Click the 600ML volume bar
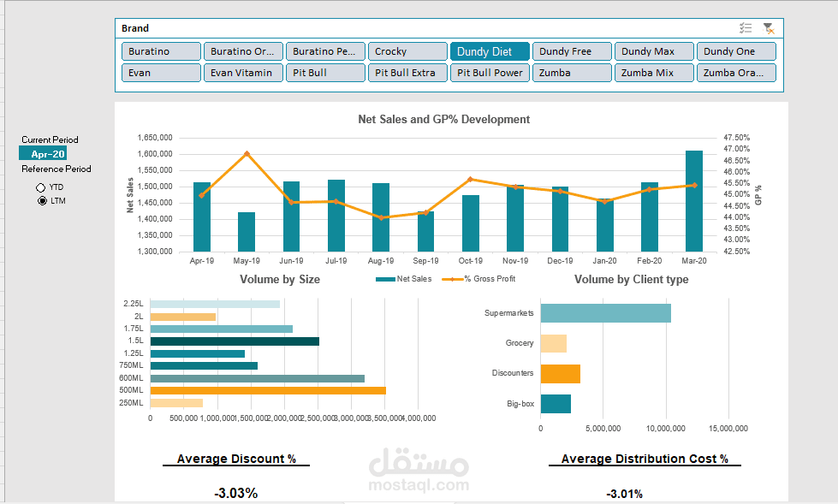The width and height of the screenshot is (838, 504). point(257,378)
